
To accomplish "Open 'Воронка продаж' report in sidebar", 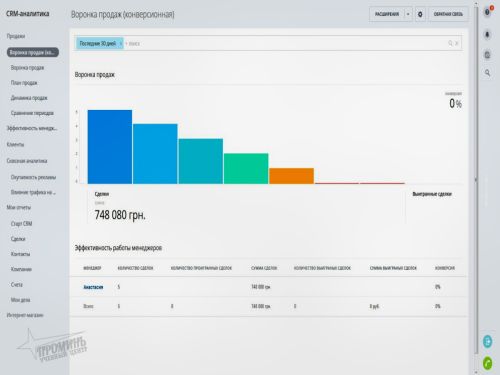I will 27,68.
